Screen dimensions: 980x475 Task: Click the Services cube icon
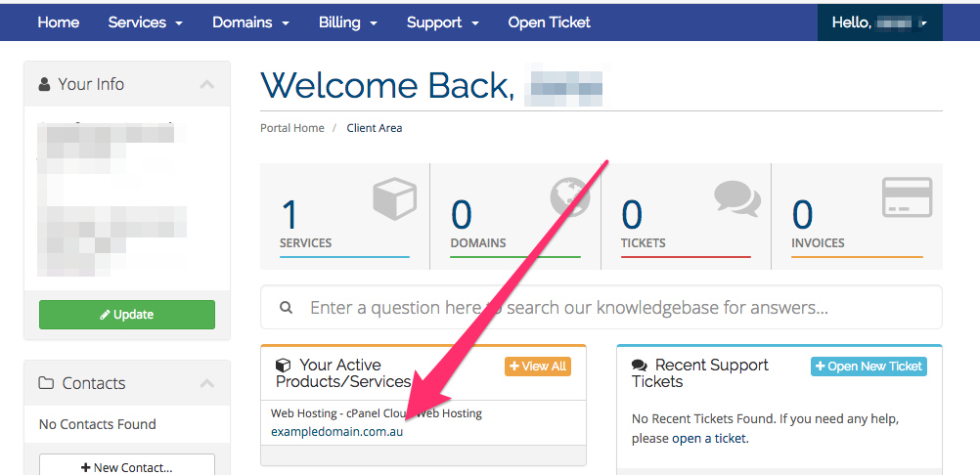pos(394,198)
